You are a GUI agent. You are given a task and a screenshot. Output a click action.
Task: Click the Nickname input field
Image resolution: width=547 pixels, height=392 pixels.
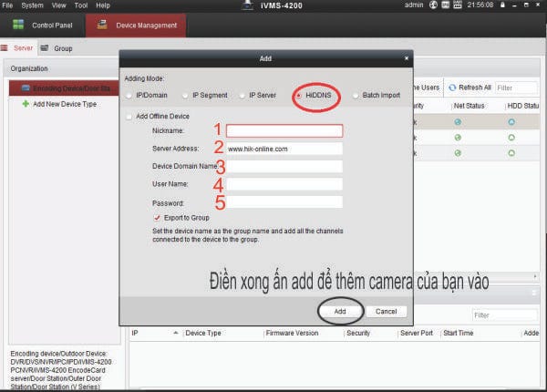click(x=284, y=130)
